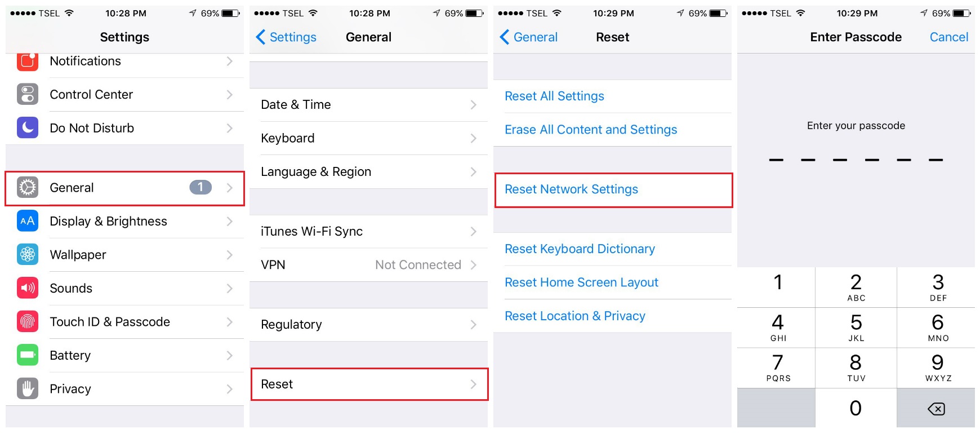Tap the Do Not Disturb moon icon
Screen dimensions: 980x433
[x=28, y=128]
